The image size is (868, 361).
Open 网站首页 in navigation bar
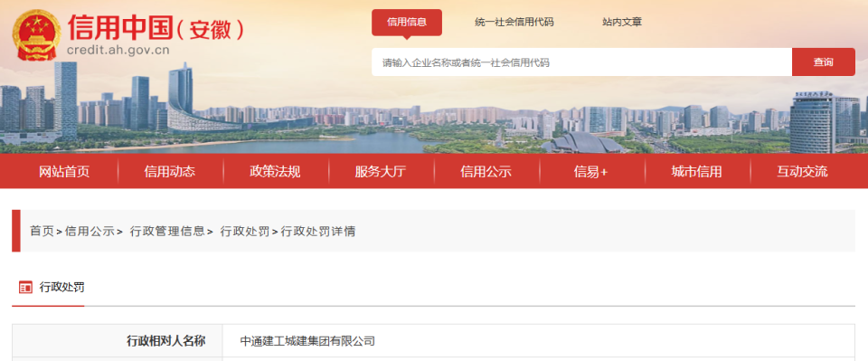click(x=64, y=172)
